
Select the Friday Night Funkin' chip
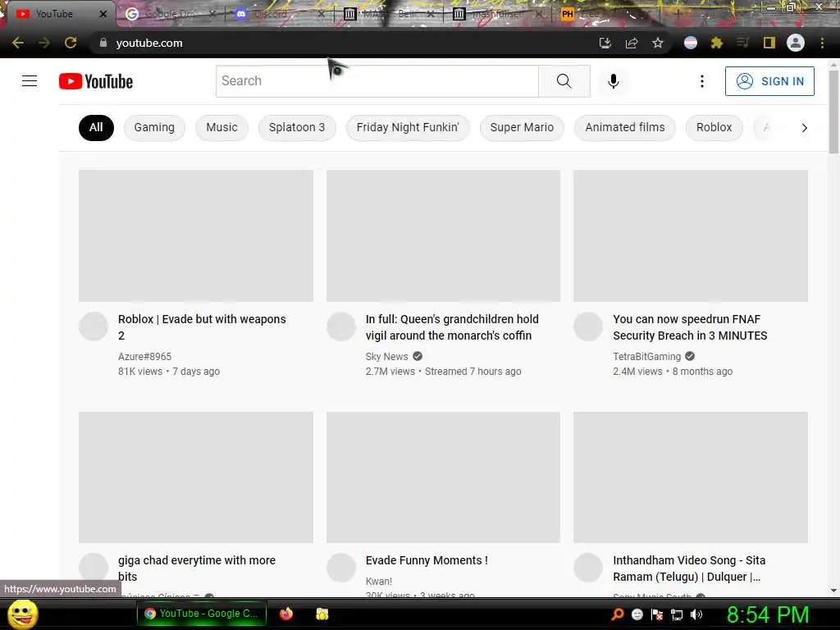pos(408,127)
